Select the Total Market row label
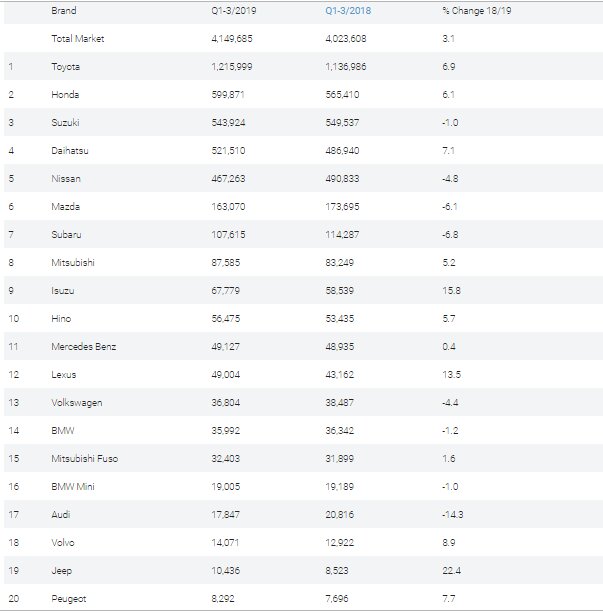 [x=77, y=38]
